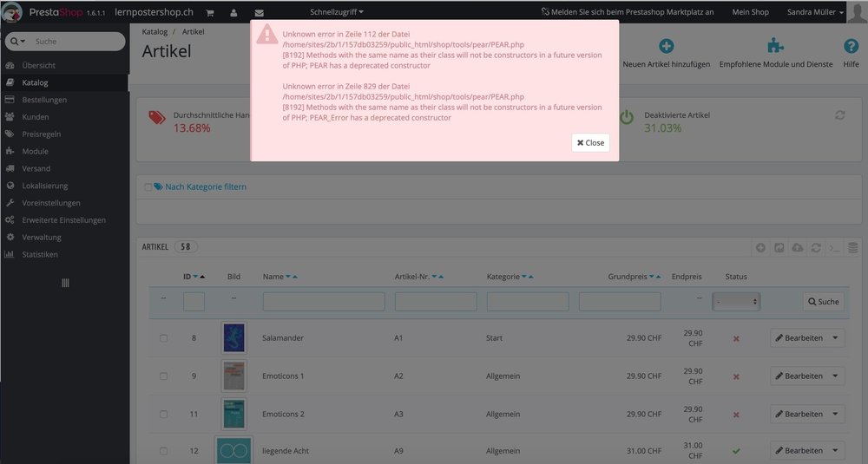Select the checkbox for Emoticons 1
This screenshot has height=464, width=868.
tap(163, 376)
